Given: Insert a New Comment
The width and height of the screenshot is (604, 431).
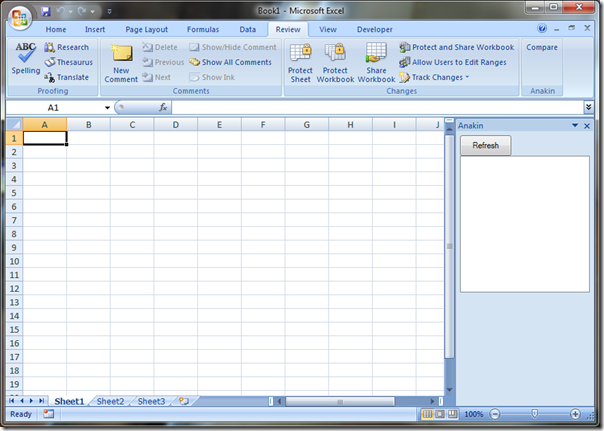Looking at the screenshot, I should [121, 61].
